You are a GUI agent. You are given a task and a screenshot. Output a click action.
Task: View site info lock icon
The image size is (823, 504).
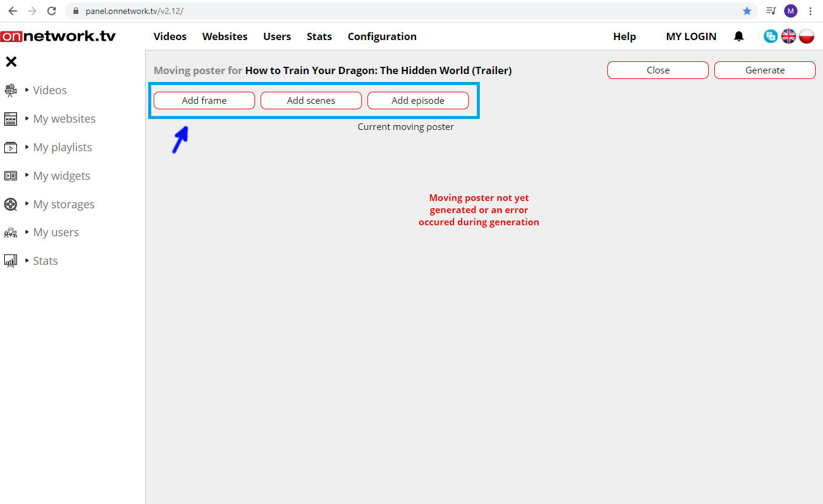pyautogui.click(x=75, y=11)
